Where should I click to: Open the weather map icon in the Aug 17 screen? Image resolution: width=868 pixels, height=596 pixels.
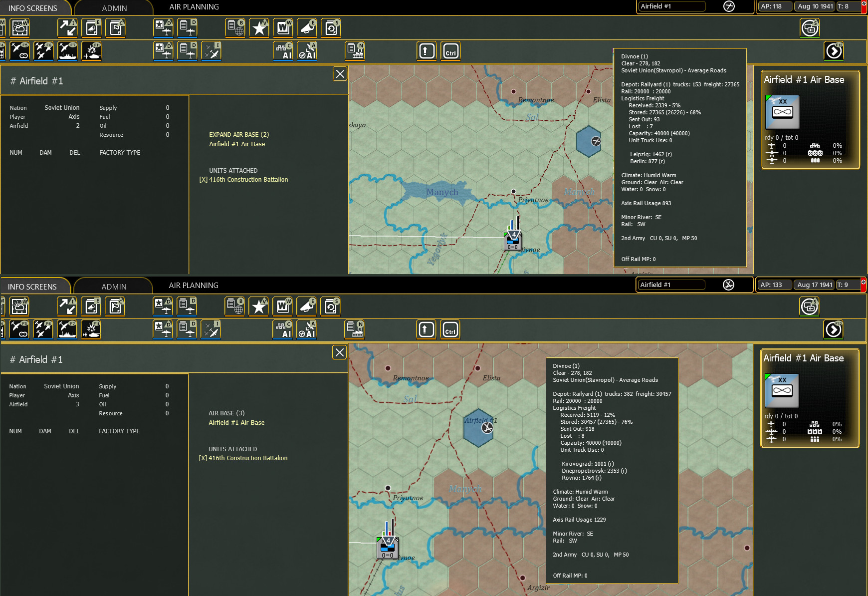[19, 306]
